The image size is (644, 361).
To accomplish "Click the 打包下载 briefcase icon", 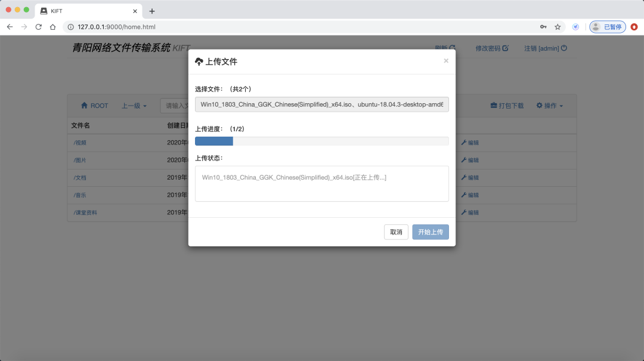I will point(495,105).
